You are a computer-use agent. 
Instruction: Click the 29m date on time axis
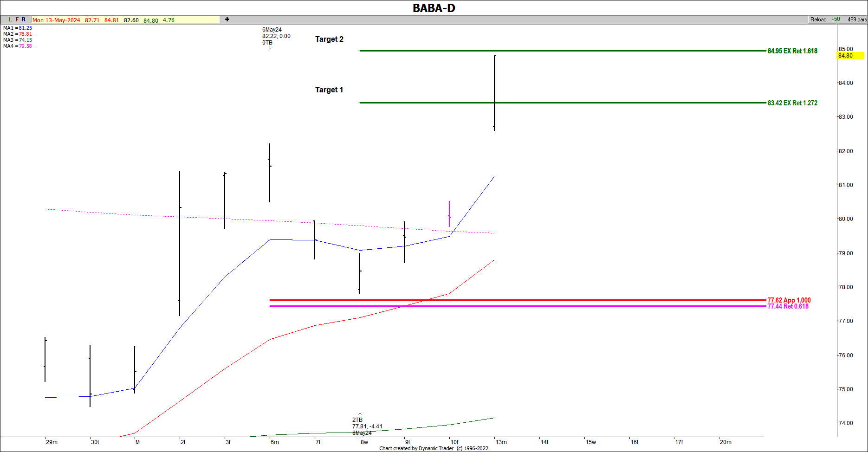click(x=52, y=442)
